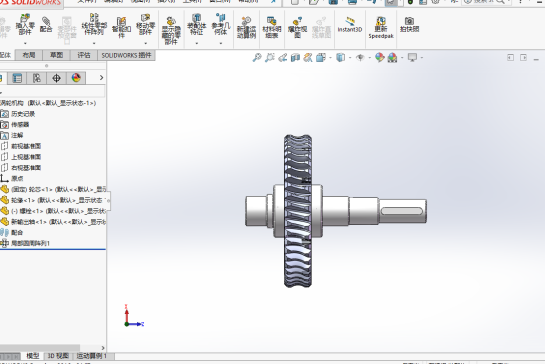Switch to the Layout (布局) tab
The image size is (545, 364).
29,55
